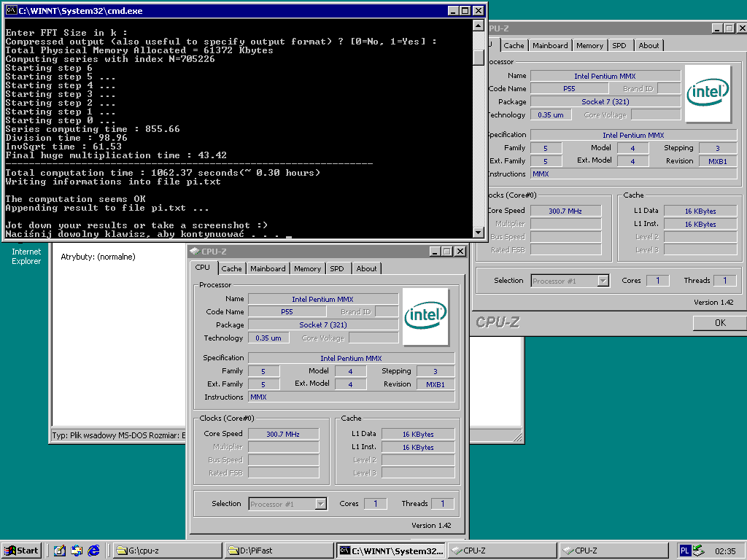Click the system clock 02:35
The image size is (747, 560).
(725, 551)
